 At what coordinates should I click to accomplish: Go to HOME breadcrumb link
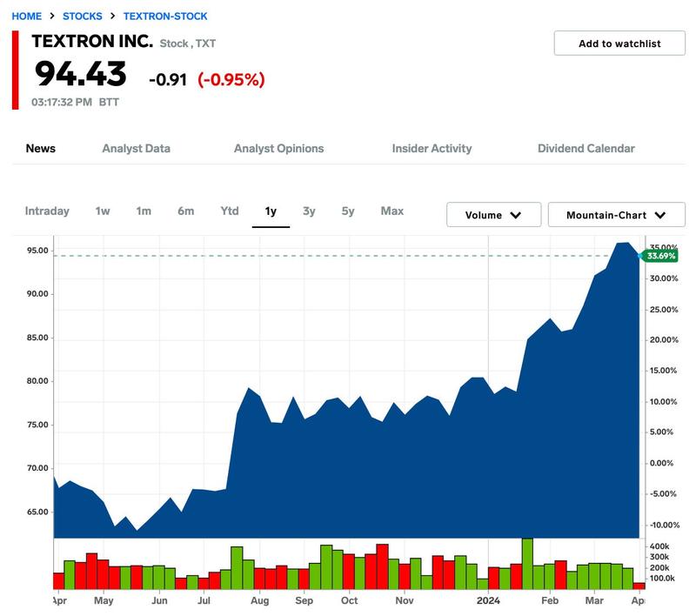27,17
